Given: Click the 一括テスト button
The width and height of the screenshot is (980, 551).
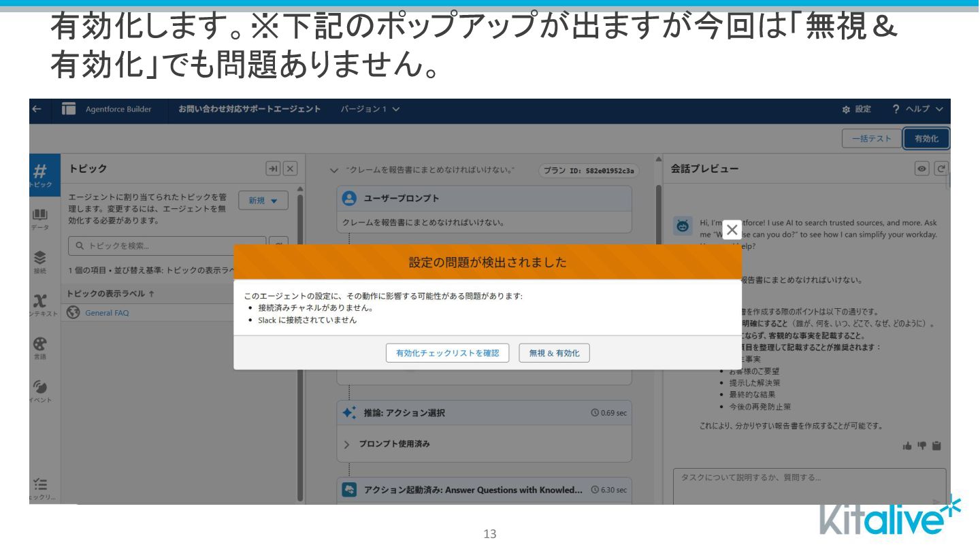Looking at the screenshot, I should 872,139.
